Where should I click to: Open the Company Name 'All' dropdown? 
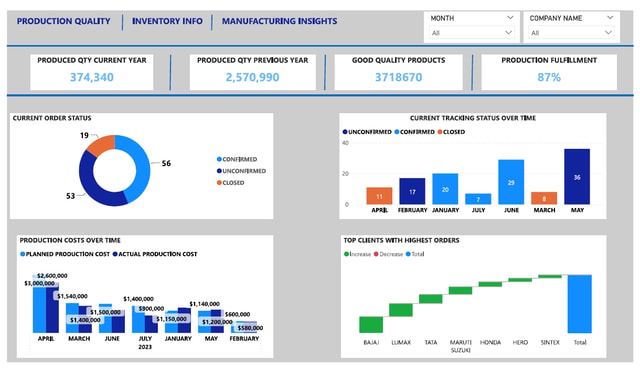pos(571,33)
